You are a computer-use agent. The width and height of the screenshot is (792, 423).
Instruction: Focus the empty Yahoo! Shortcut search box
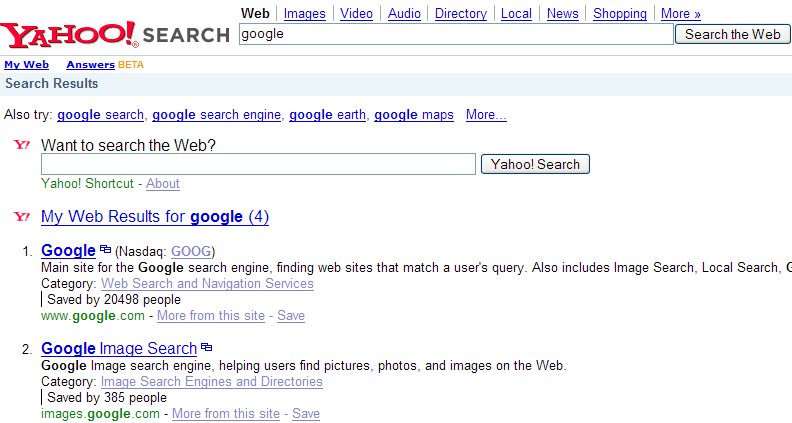click(258, 164)
